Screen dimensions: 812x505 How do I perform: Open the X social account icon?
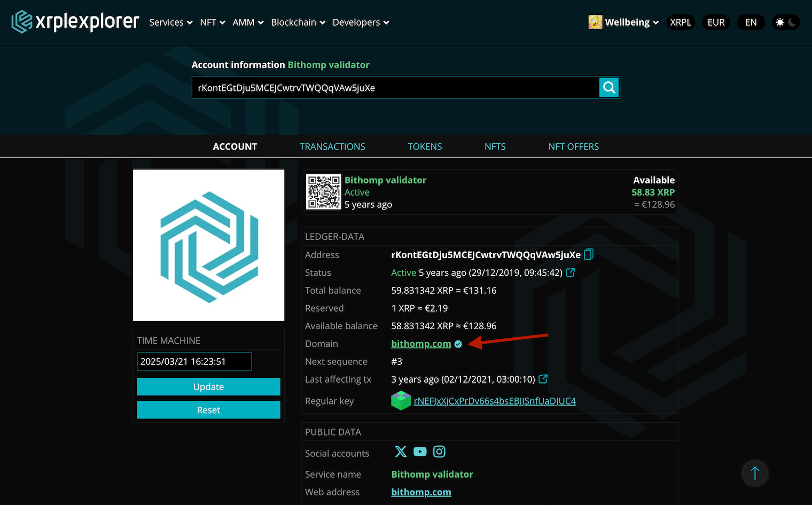[401, 452]
